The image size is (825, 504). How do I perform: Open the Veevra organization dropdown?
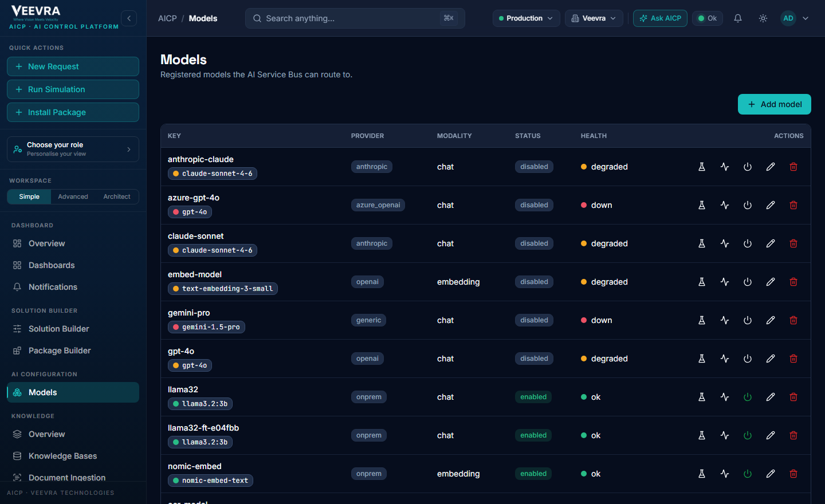(x=594, y=18)
